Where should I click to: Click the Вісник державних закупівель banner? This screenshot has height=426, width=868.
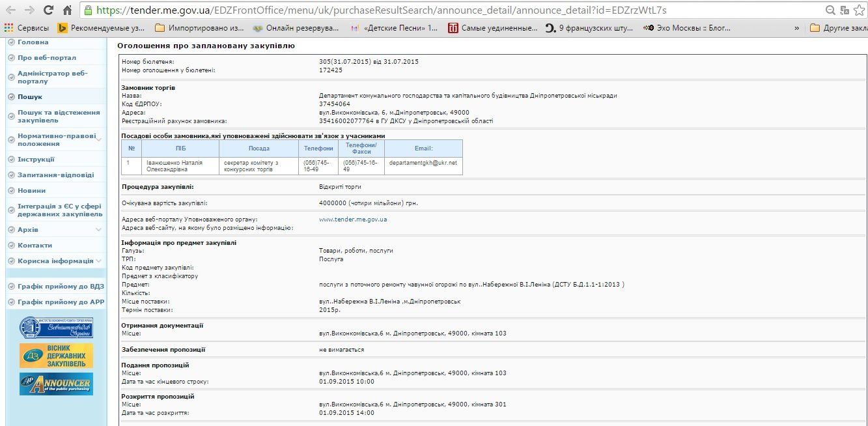coord(58,355)
